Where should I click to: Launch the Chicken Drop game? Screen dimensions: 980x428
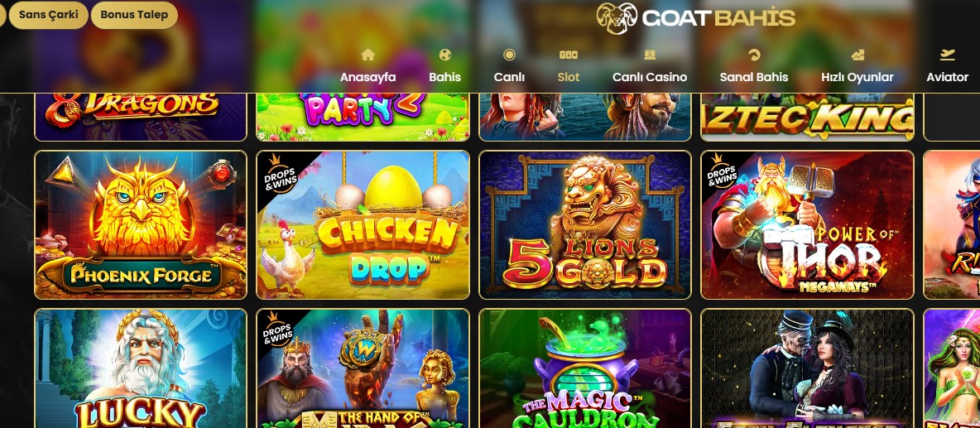363,225
